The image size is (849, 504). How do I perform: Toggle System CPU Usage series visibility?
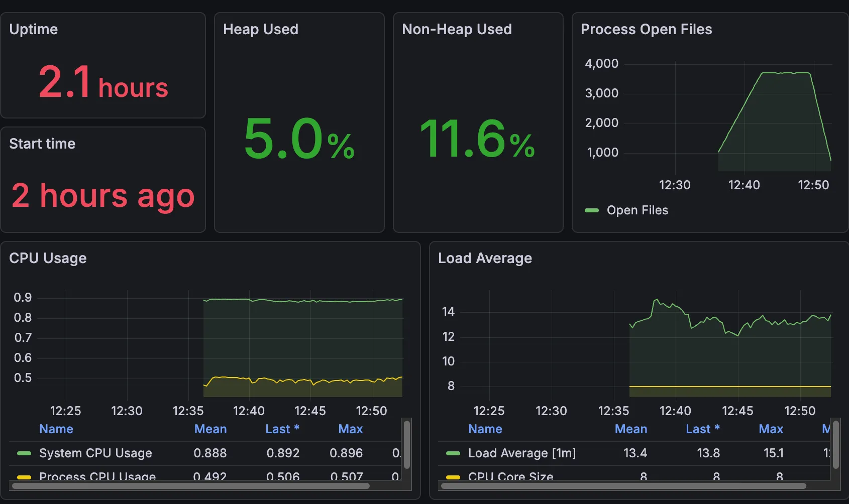click(95, 453)
